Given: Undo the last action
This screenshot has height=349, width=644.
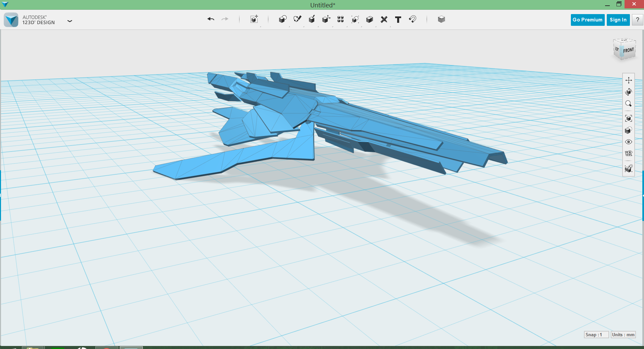Looking at the screenshot, I should pos(211,19).
